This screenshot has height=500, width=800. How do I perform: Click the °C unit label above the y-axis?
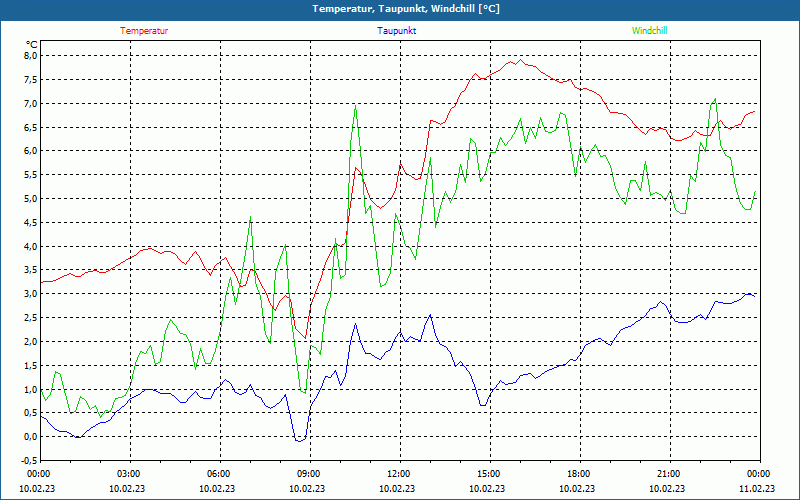point(31,45)
